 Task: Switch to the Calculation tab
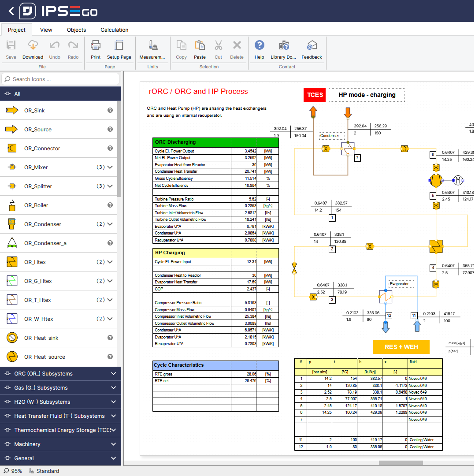[x=114, y=30]
